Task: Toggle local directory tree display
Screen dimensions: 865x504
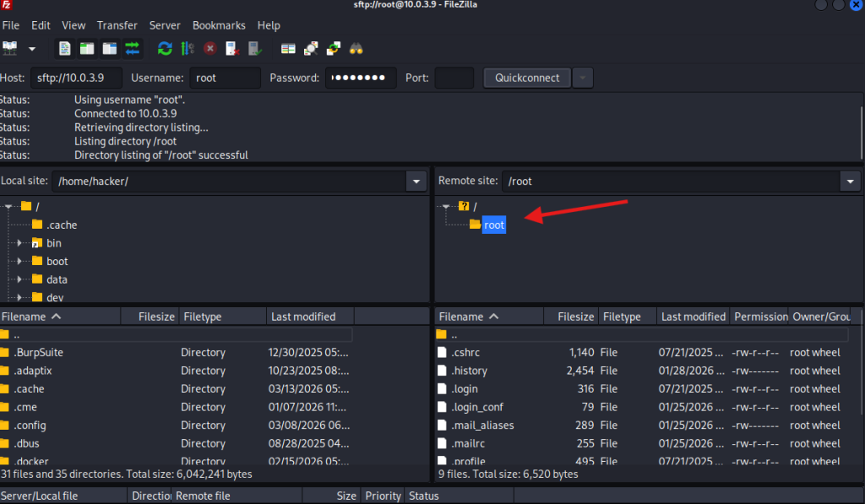Action: [x=87, y=48]
